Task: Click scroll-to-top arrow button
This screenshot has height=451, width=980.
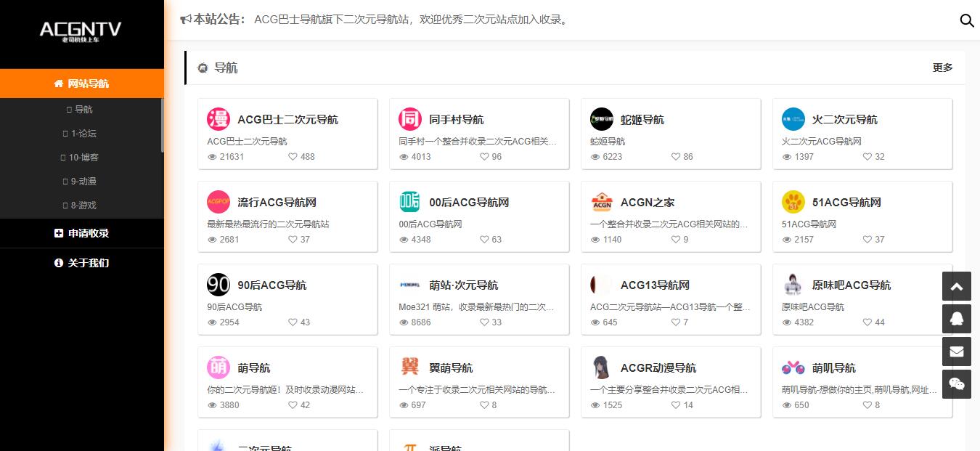Action: (x=957, y=286)
